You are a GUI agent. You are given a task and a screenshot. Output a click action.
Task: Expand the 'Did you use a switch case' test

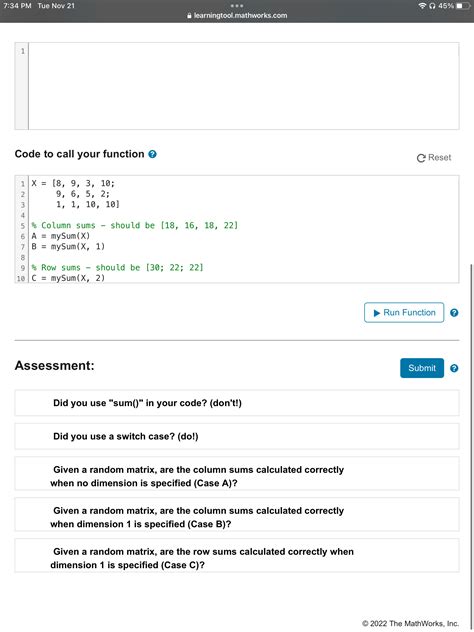click(237, 437)
